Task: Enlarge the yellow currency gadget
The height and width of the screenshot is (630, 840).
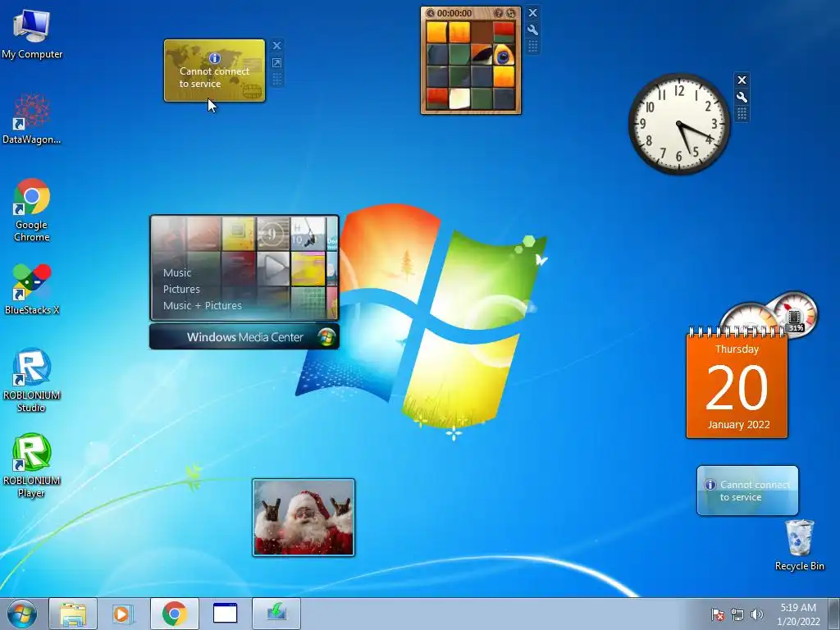Action: coord(277,63)
